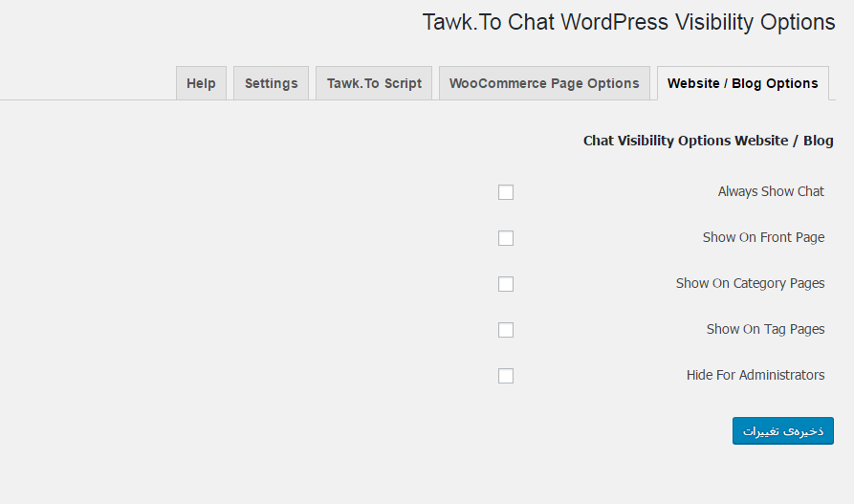
Task: Open the Help tab
Action: (x=201, y=83)
